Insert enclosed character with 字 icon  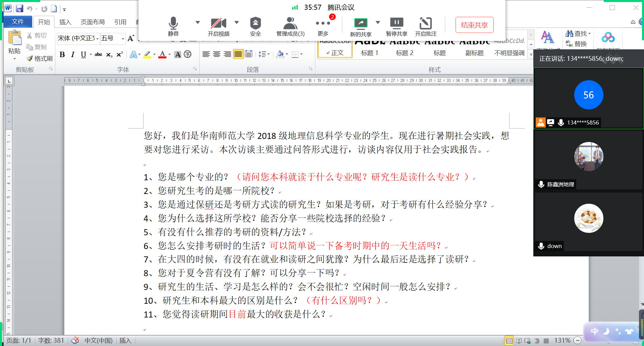tap(187, 54)
